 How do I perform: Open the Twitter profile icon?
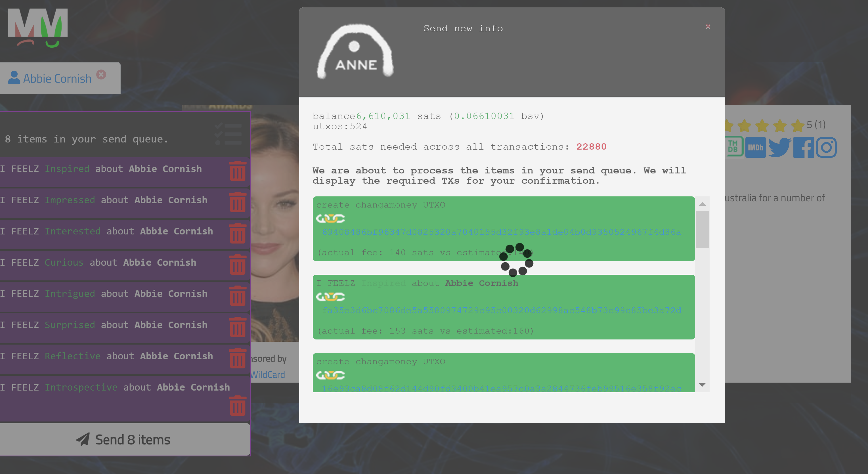779,147
